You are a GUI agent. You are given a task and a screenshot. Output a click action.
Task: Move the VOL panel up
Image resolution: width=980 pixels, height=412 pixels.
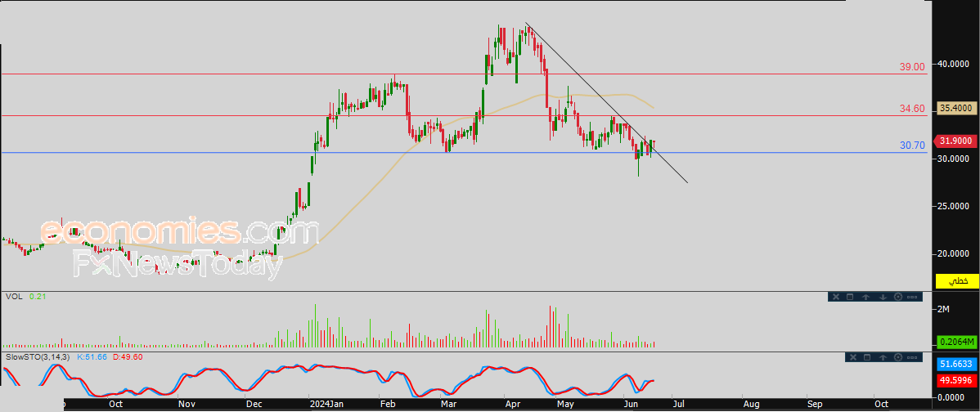pyautogui.click(x=866, y=297)
